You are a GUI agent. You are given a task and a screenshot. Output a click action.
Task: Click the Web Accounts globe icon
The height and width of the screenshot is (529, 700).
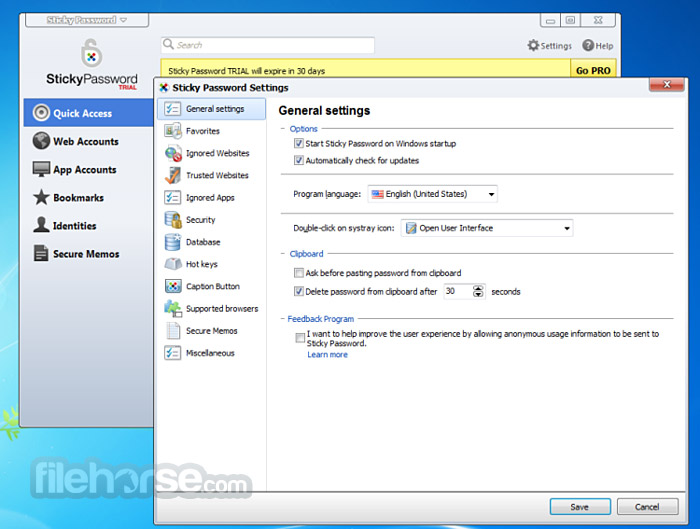click(x=41, y=141)
